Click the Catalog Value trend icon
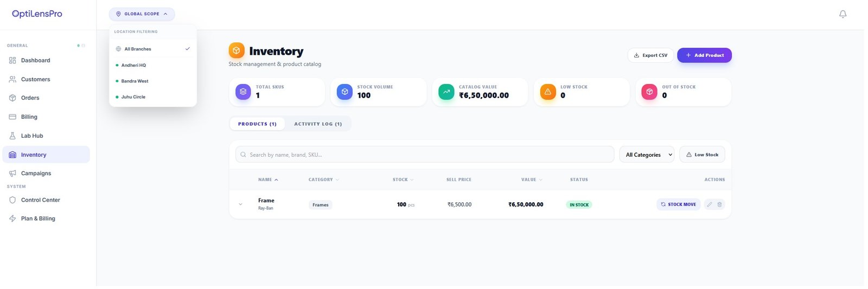The height and width of the screenshot is (289, 868). pyautogui.click(x=446, y=92)
